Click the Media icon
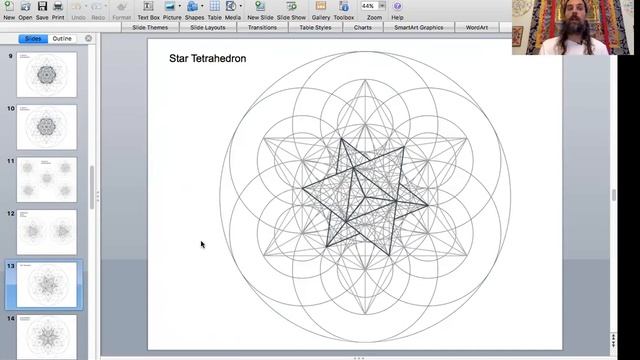The width and height of the screenshot is (640, 360). [x=231, y=7]
